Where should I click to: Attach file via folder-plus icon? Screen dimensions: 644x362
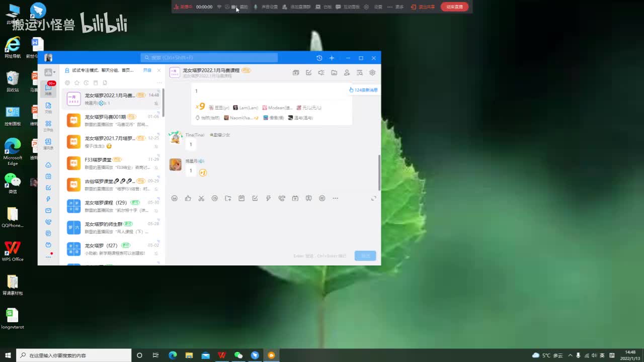click(x=228, y=198)
